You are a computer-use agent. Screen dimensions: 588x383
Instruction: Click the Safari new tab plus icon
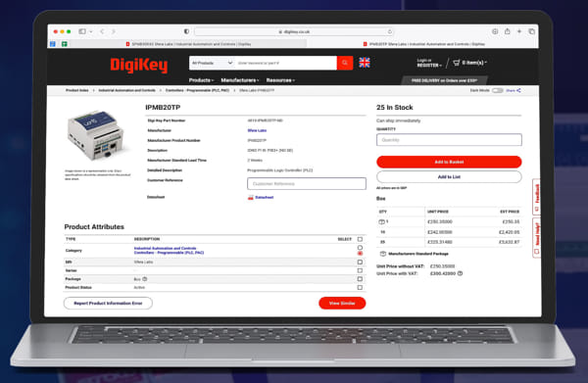pos(519,31)
